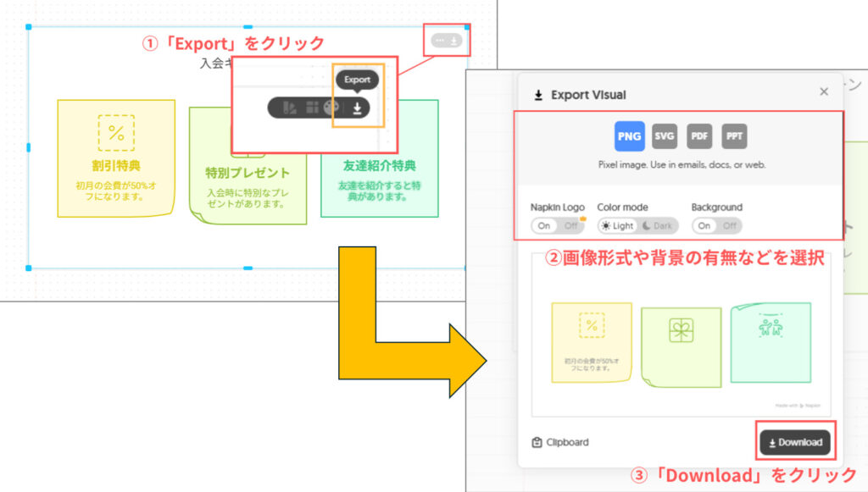This screenshot has width=868, height=492.
Task: Click the text '入会時に特別なプレゼントがあります。'
Action: (248, 198)
